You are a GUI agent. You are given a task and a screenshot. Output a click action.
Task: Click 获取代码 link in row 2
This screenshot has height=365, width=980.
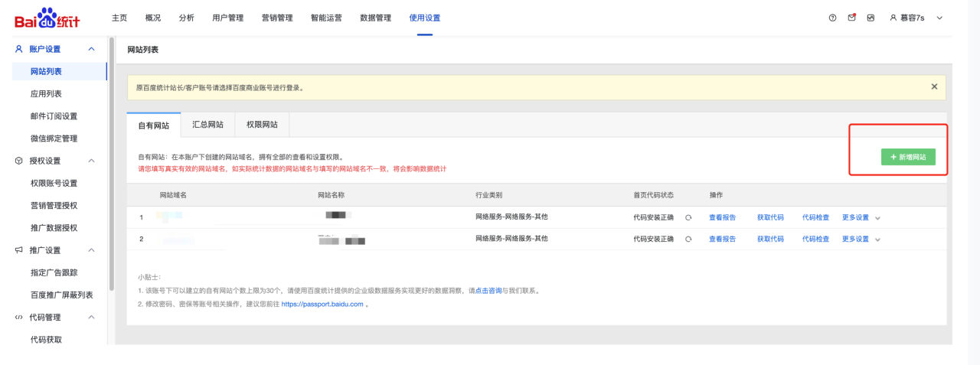click(770, 240)
